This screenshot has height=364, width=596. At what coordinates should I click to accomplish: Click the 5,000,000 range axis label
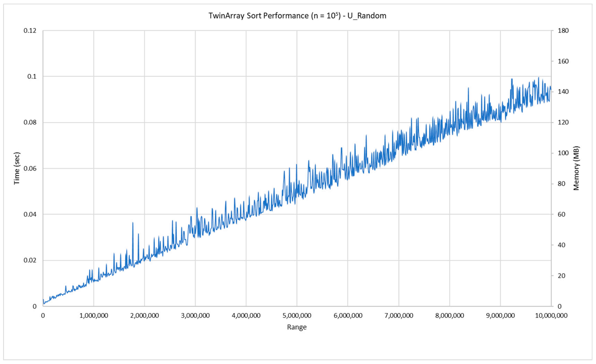pyautogui.click(x=297, y=315)
